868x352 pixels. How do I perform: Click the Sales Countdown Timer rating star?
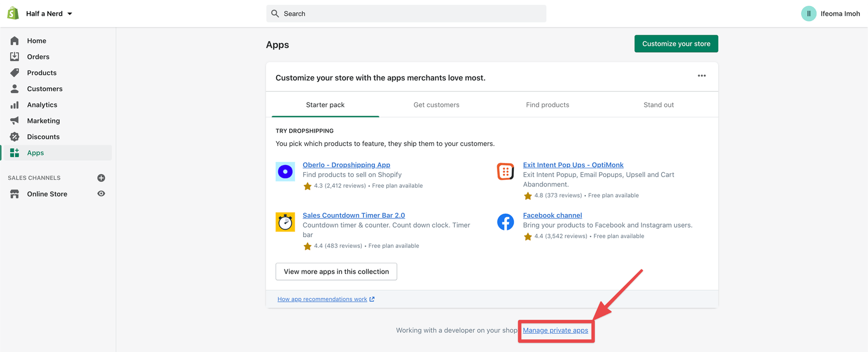pos(308,247)
